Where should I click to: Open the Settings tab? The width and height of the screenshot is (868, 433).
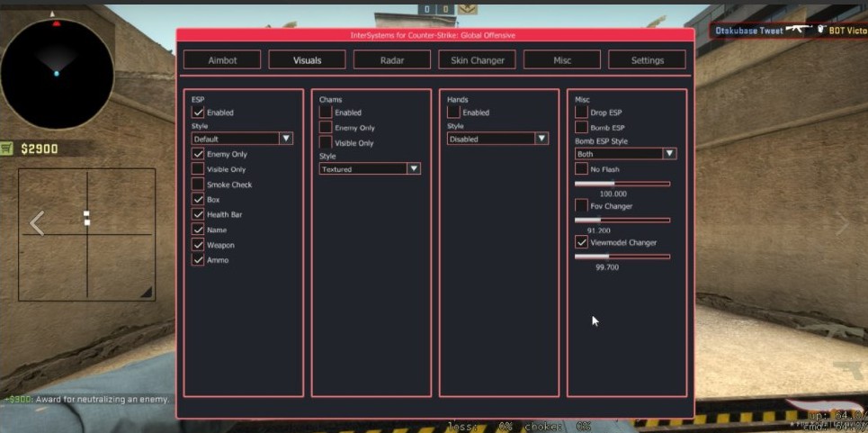(x=647, y=59)
